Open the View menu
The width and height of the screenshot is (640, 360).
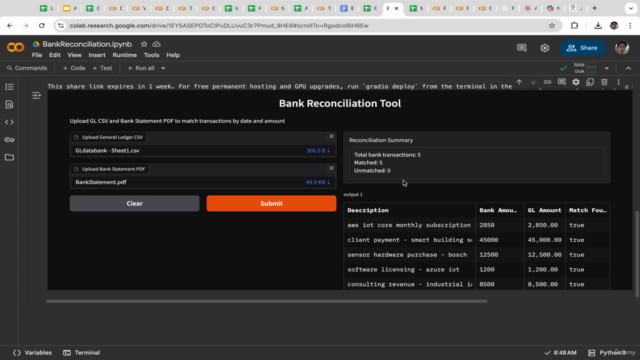[74, 55]
